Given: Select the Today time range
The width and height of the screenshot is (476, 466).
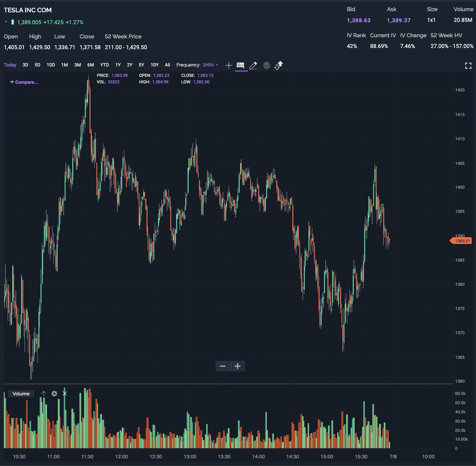Looking at the screenshot, I should (10, 65).
